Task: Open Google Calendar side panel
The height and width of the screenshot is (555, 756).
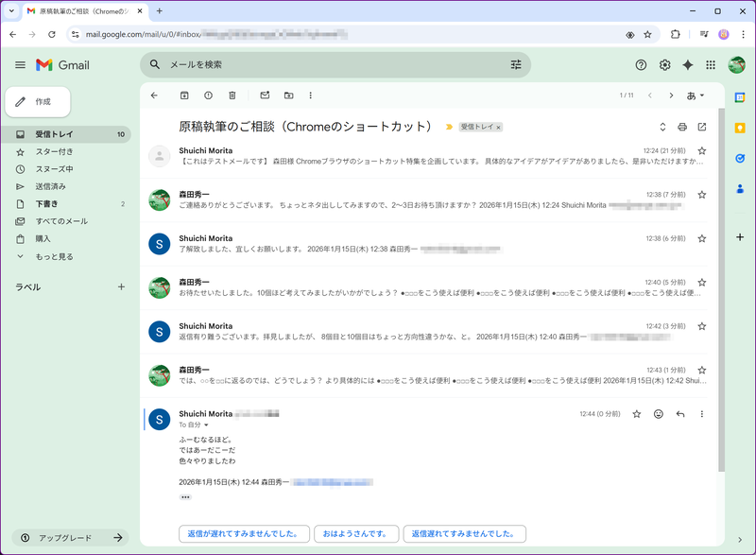Action: pyautogui.click(x=740, y=98)
